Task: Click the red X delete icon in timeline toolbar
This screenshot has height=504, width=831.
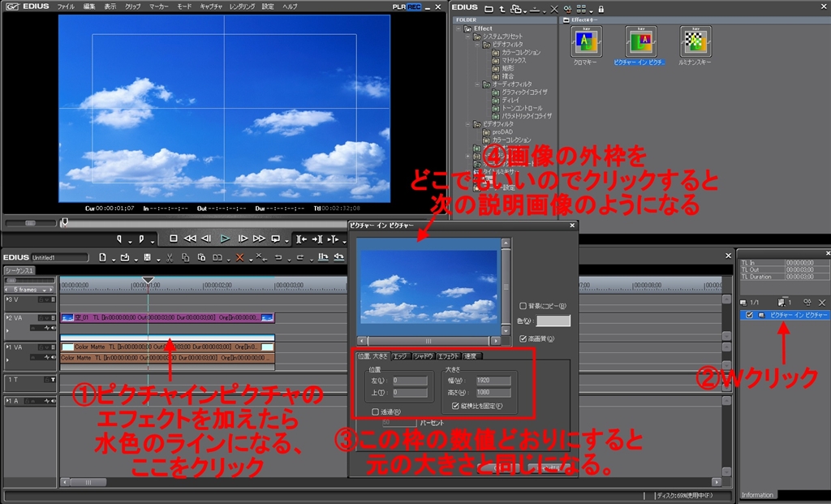Action: (239, 258)
